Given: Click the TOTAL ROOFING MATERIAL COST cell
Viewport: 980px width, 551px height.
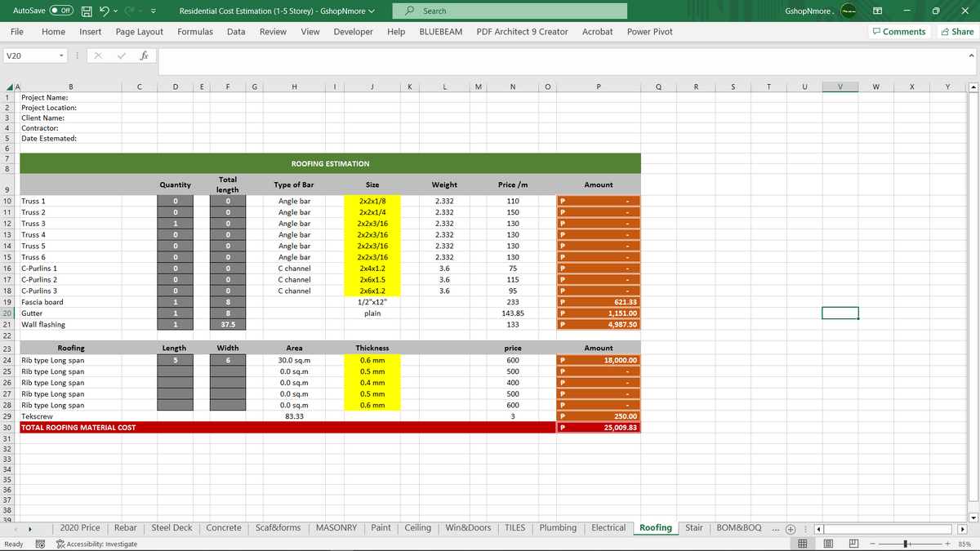Looking at the screenshot, I should tap(287, 428).
